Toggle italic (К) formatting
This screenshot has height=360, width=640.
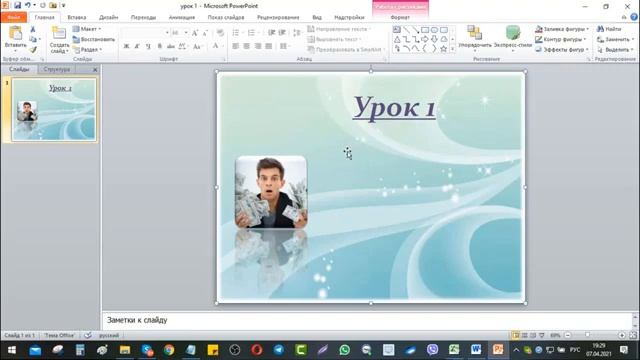[x=137, y=46]
